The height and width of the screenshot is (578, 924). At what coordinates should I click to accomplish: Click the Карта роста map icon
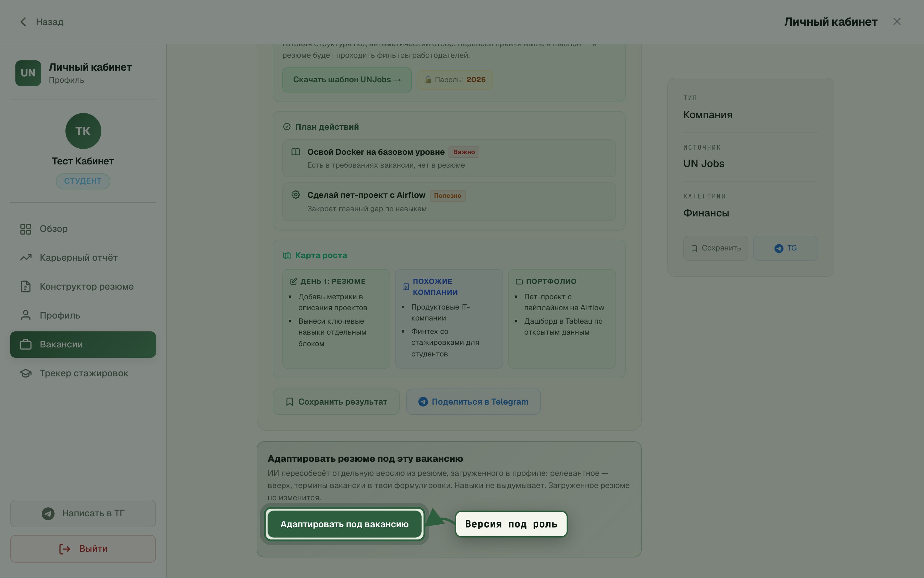[287, 255]
